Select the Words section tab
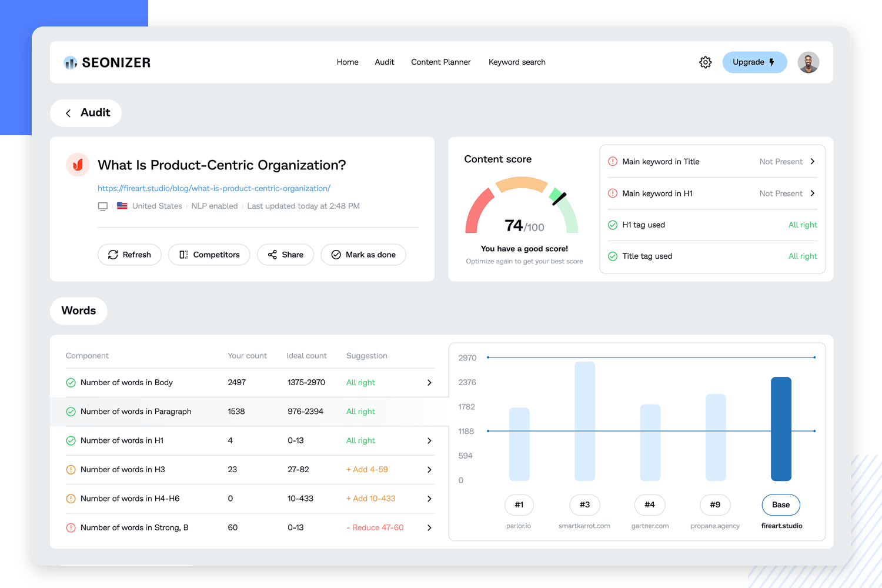The height and width of the screenshot is (588, 882). point(79,310)
